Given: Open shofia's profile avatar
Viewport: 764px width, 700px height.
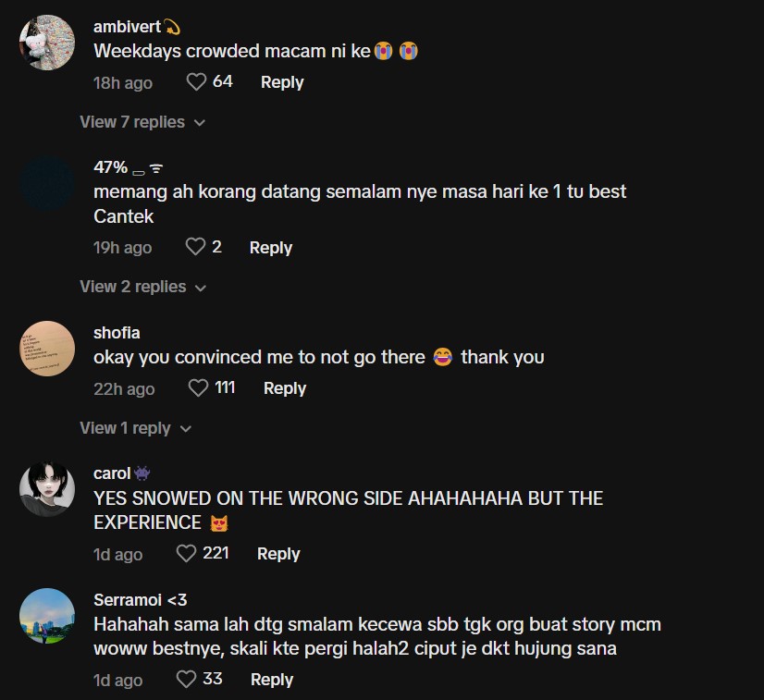Looking at the screenshot, I should [x=46, y=349].
